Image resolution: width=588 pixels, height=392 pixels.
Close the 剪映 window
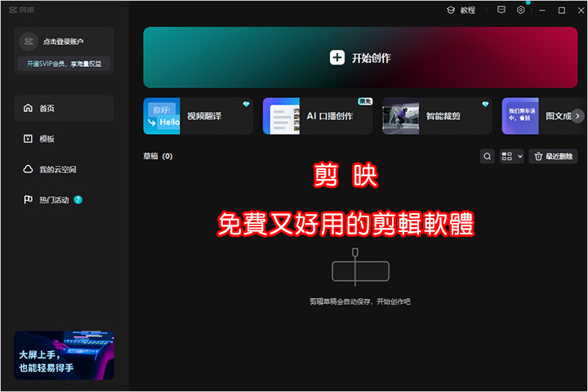(581, 11)
